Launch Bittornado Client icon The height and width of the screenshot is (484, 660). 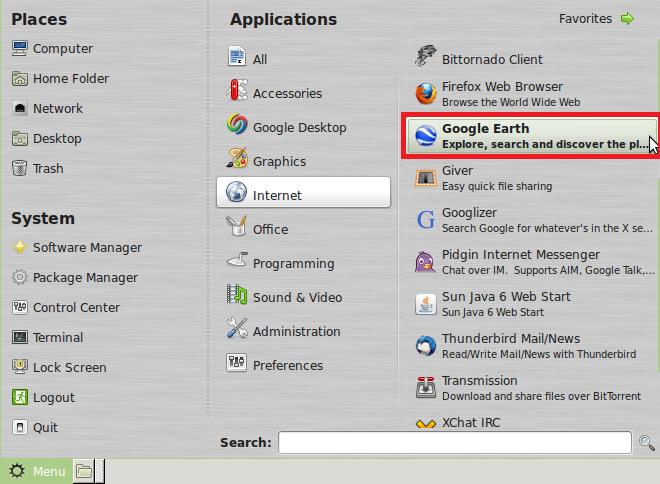click(426, 56)
